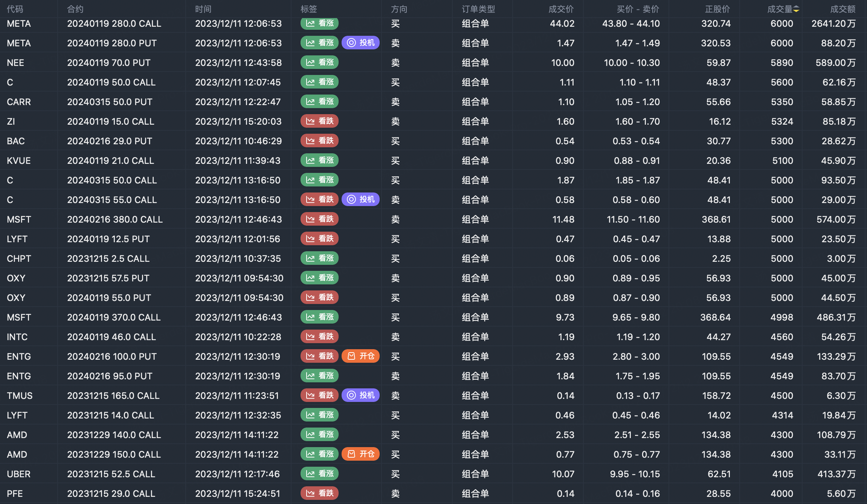This screenshot has height=504, width=867.
Task: Click 看跌 tag on ZI 15.0 CALL row
Action: pos(319,121)
